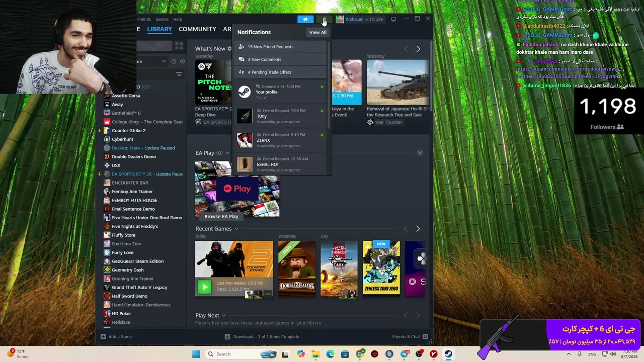Launch Microsoft Edge from taskbar

pyautogui.click(x=330, y=354)
